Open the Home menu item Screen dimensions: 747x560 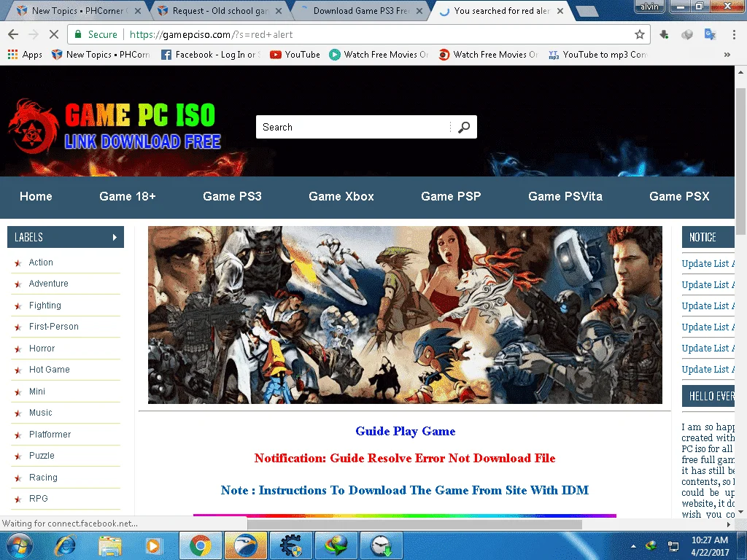point(36,196)
